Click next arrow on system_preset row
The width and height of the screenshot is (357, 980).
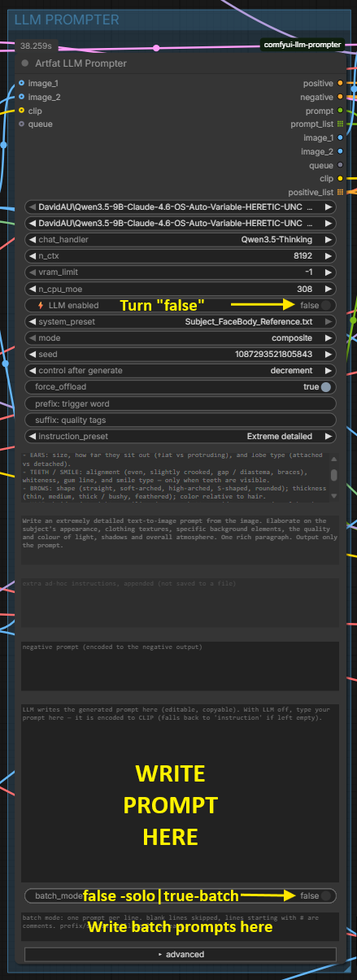click(x=329, y=322)
